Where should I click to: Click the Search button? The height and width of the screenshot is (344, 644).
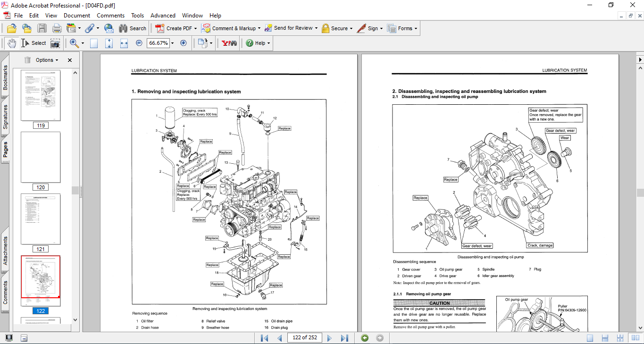click(x=133, y=28)
